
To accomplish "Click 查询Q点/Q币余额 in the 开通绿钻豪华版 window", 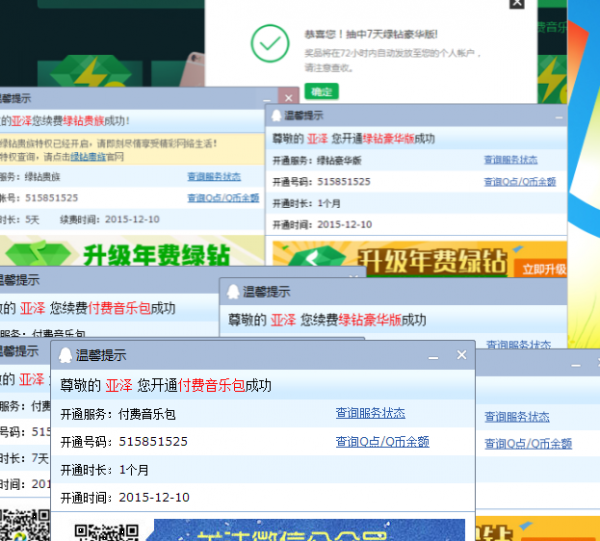I will click(520, 182).
